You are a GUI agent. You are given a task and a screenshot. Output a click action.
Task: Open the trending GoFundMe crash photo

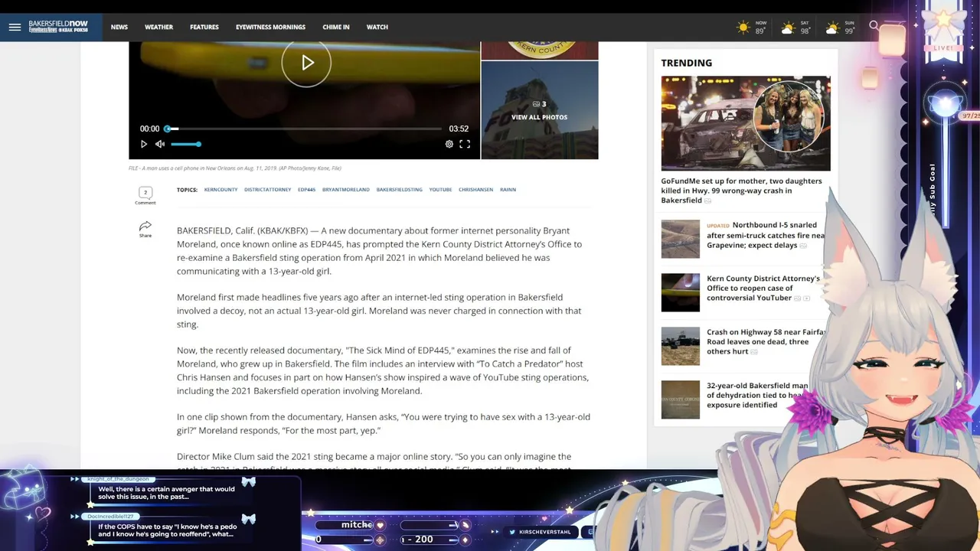(746, 123)
